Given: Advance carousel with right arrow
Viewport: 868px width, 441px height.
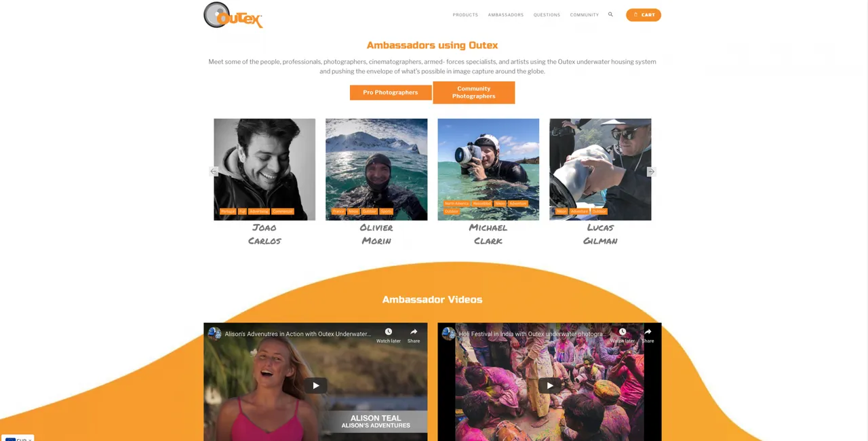Looking at the screenshot, I should [x=651, y=172].
